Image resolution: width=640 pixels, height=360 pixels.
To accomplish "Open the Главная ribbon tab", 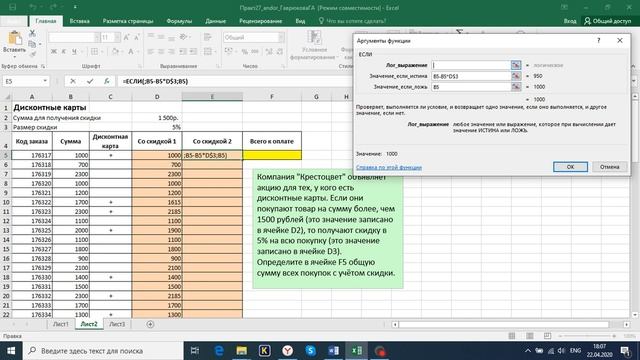I will tap(46, 21).
